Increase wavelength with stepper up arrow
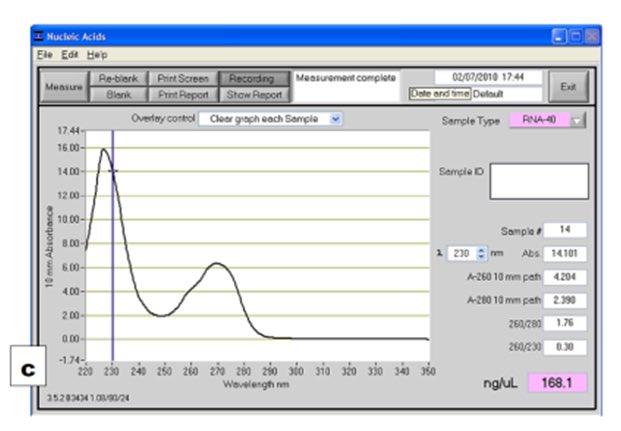Viewport: 621px width, 431px height. pos(481,250)
